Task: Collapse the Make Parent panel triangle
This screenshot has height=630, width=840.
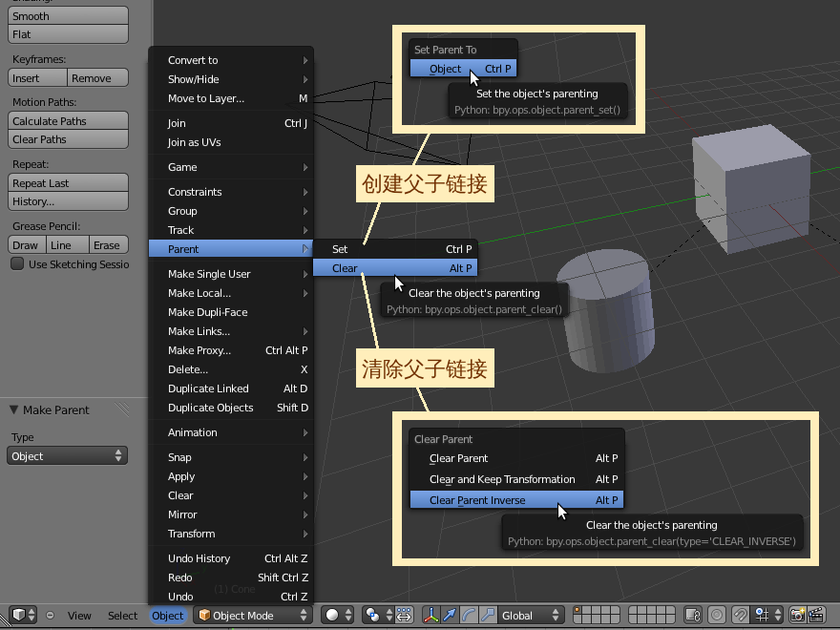Action: coord(14,409)
